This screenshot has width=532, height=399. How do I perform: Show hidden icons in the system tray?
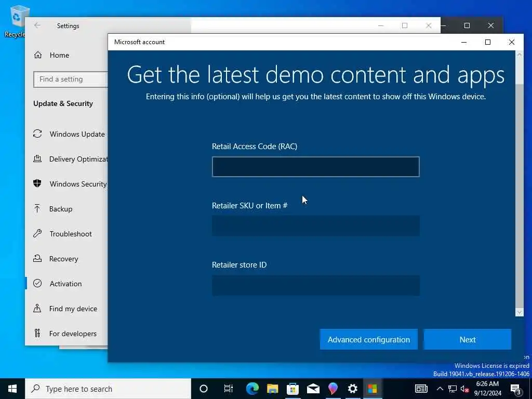click(440, 389)
